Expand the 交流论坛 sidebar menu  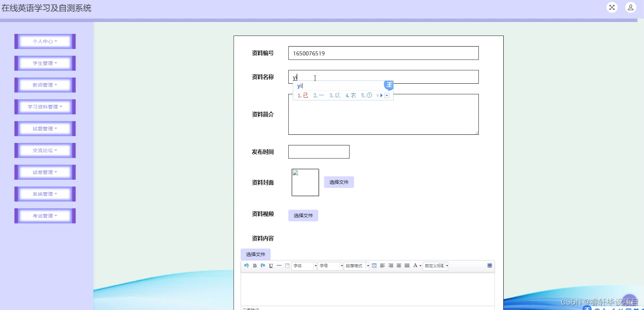(45, 150)
